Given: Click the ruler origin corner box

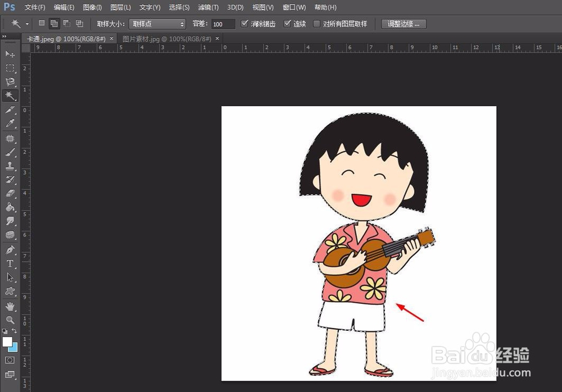Looking at the screenshot, I should tap(26, 48).
